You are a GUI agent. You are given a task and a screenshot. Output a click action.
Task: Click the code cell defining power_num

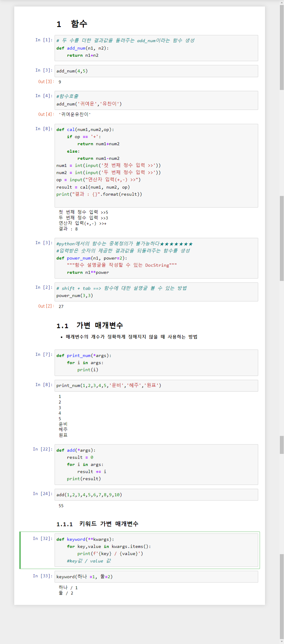click(x=156, y=258)
